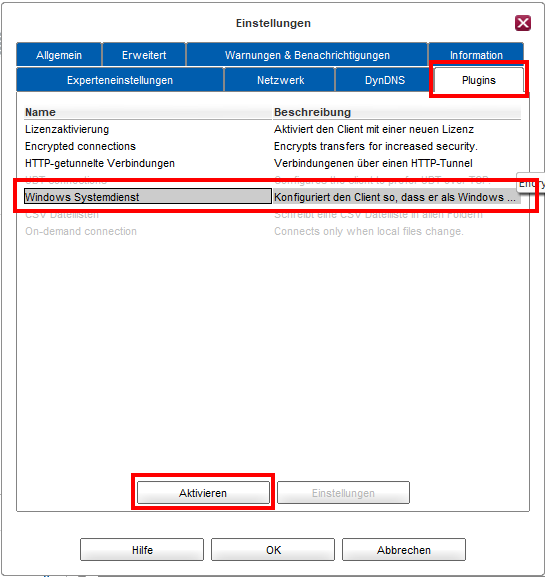This screenshot has width=545, height=577.
Task: Switch to the Allgemein tab
Action: [x=59, y=55]
